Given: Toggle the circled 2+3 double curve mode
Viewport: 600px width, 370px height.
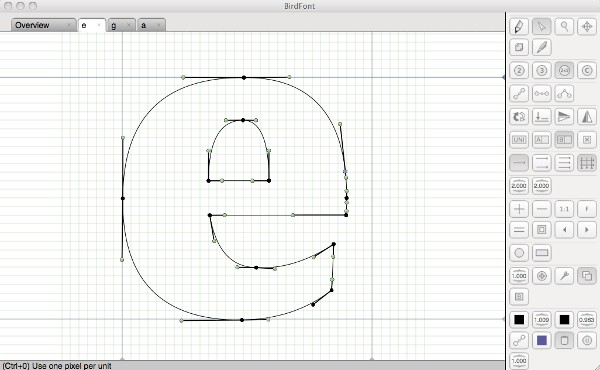Looking at the screenshot, I should click(564, 70).
